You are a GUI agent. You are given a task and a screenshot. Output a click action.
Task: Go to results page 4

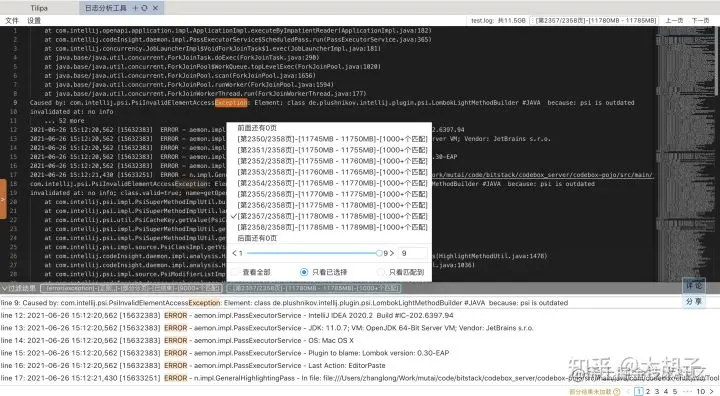(666, 391)
